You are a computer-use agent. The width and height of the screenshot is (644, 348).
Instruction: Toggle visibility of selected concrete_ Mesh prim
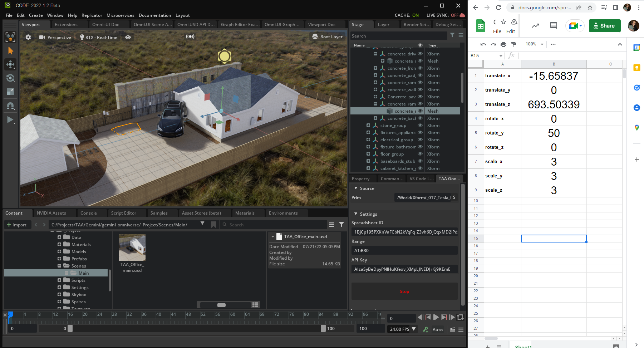pyautogui.click(x=420, y=111)
